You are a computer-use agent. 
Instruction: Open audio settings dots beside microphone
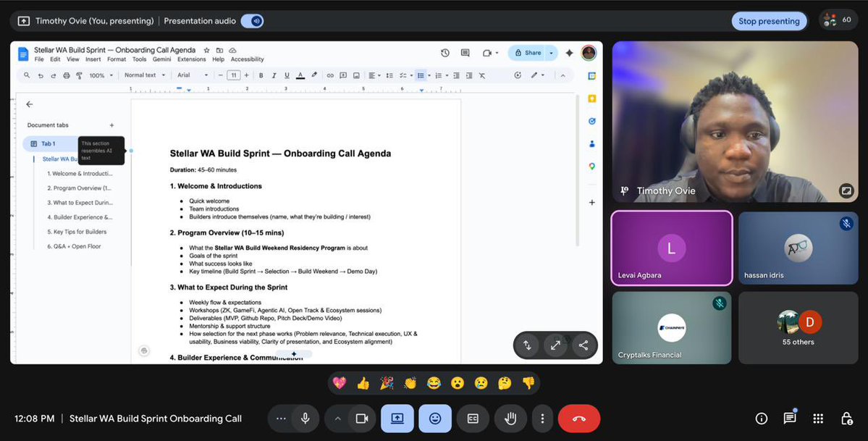(x=281, y=419)
